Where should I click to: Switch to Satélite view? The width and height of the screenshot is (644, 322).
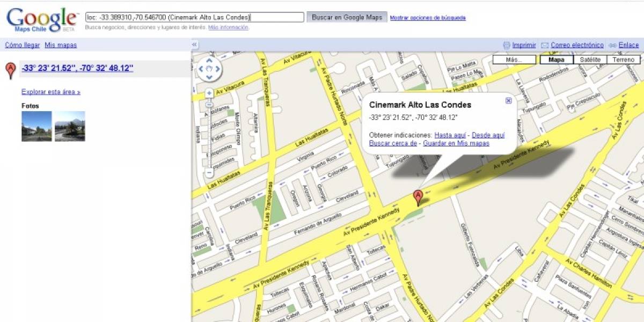click(x=590, y=60)
